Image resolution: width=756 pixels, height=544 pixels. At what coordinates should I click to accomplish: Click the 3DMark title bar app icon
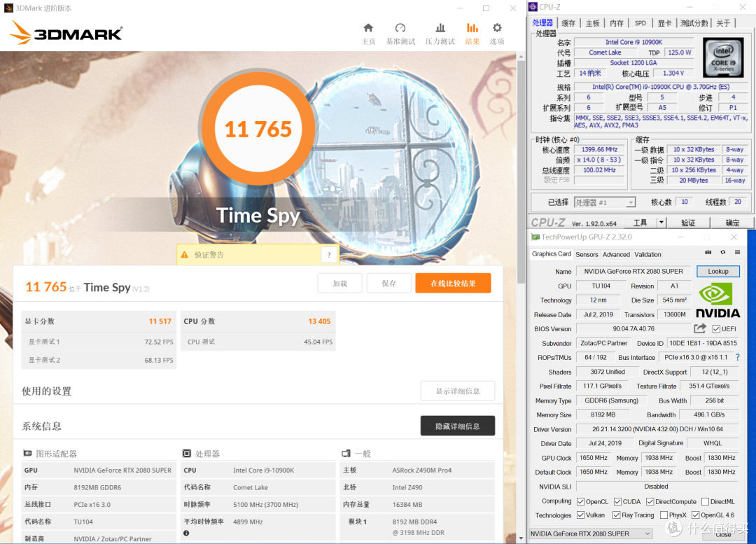tap(8, 8)
